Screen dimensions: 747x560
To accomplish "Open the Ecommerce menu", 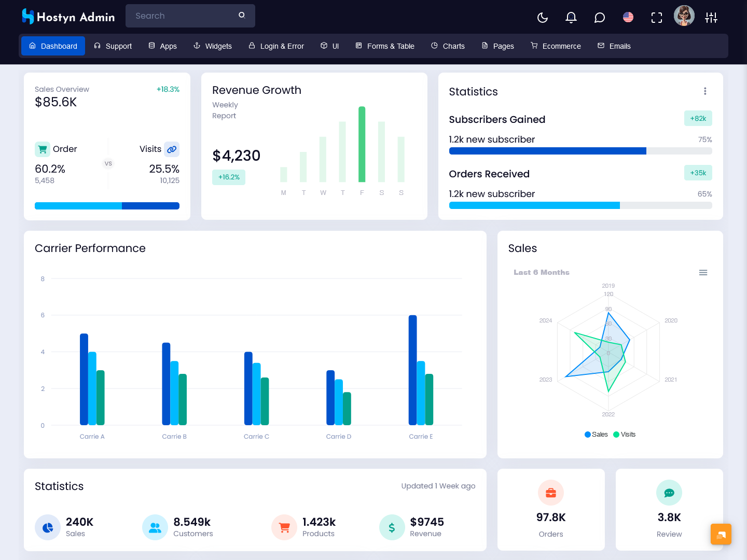I will (x=556, y=46).
